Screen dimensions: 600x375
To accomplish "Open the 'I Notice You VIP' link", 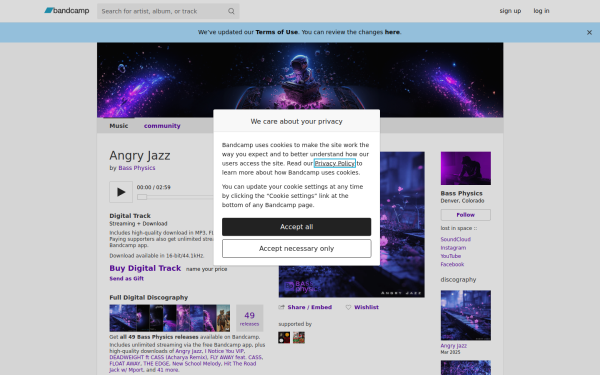I will 225,351.
